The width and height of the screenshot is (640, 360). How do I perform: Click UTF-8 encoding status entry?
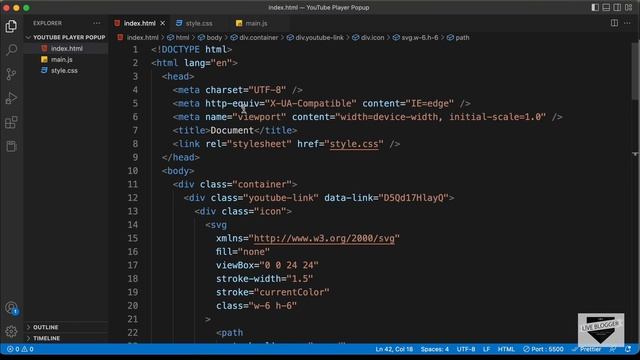tap(466, 349)
